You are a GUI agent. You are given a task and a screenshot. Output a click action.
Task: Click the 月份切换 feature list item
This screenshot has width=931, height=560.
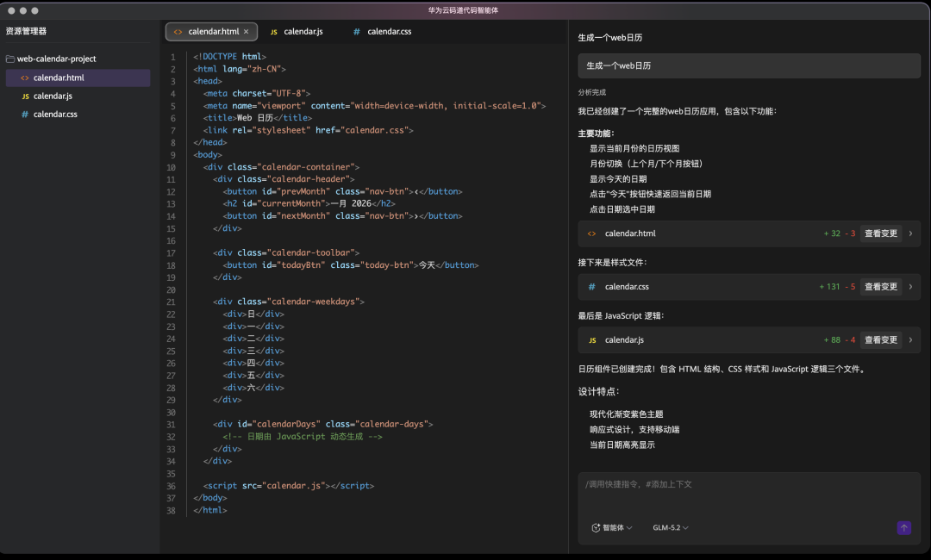[x=646, y=164]
